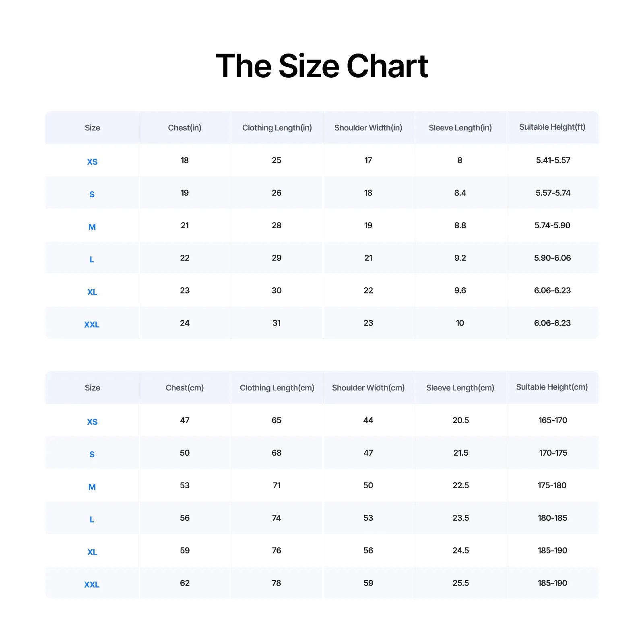The width and height of the screenshot is (644, 644).
Task: Select the 5.41-5.57 height cell
Action: click(x=553, y=160)
